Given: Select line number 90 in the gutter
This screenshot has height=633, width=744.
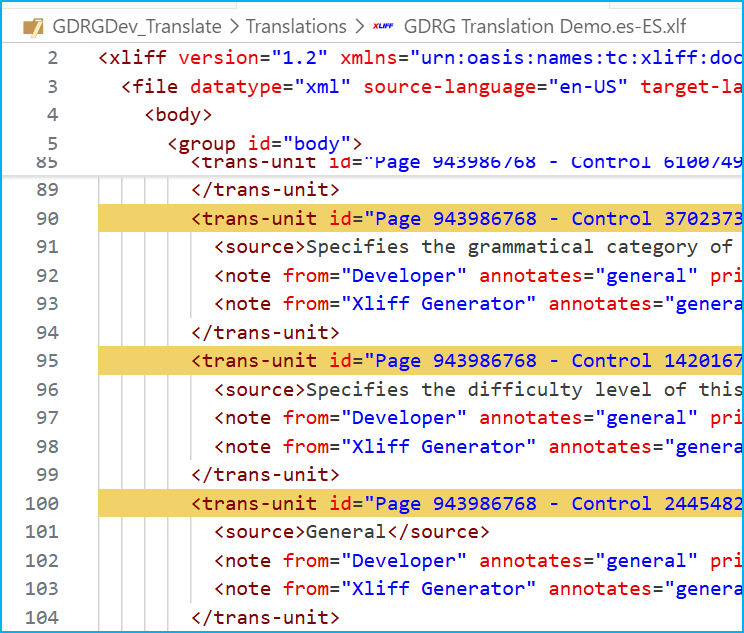Looking at the screenshot, I should (x=47, y=219).
